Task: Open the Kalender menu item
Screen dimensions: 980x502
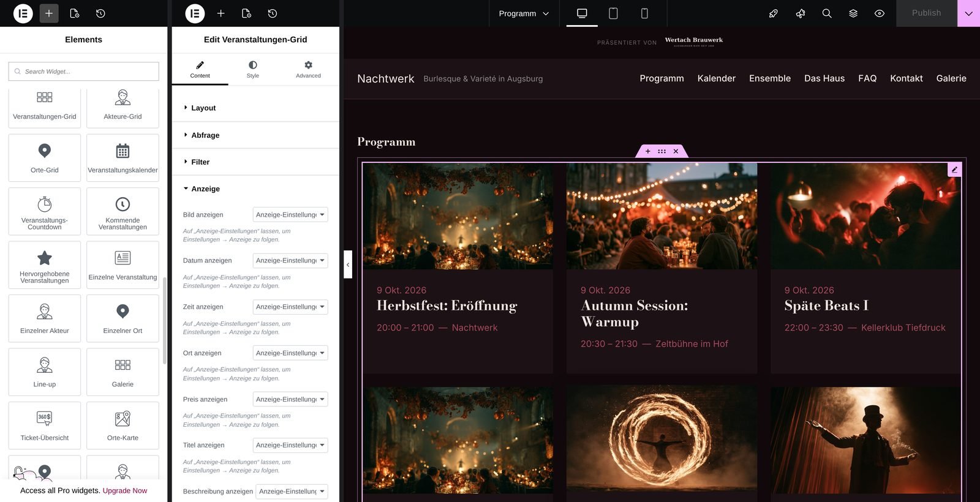Action: click(716, 78)
